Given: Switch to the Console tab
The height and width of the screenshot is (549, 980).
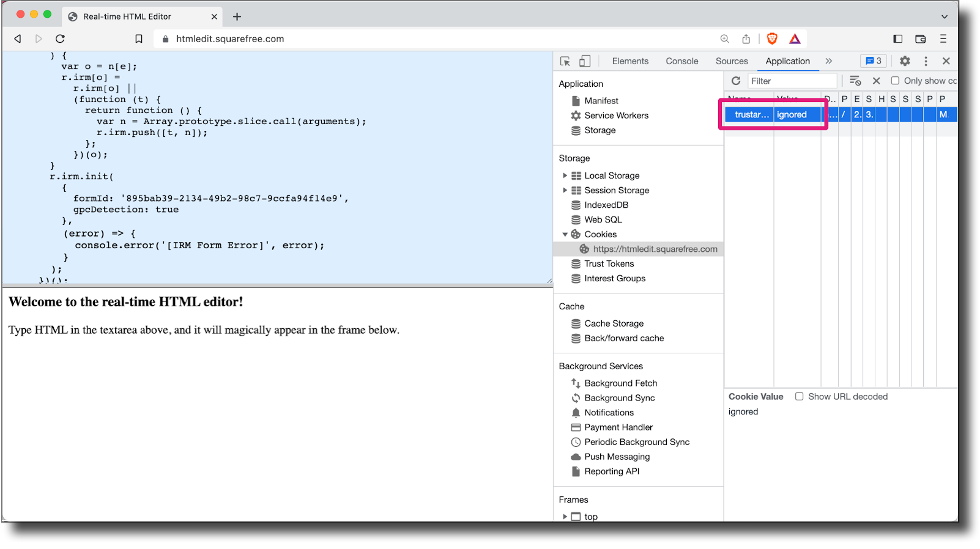Looking at the screenshot, I should tap(681, 61).
